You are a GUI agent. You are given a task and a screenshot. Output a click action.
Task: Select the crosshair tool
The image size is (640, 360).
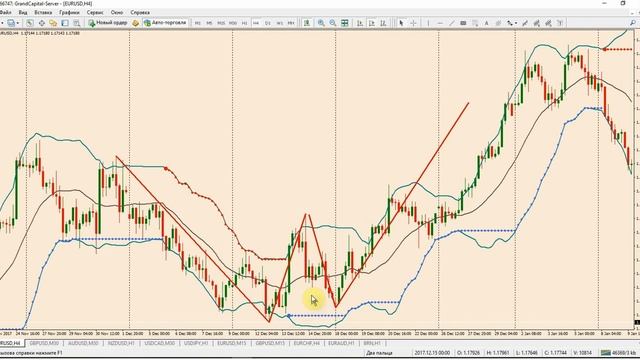tap(413, 23)
